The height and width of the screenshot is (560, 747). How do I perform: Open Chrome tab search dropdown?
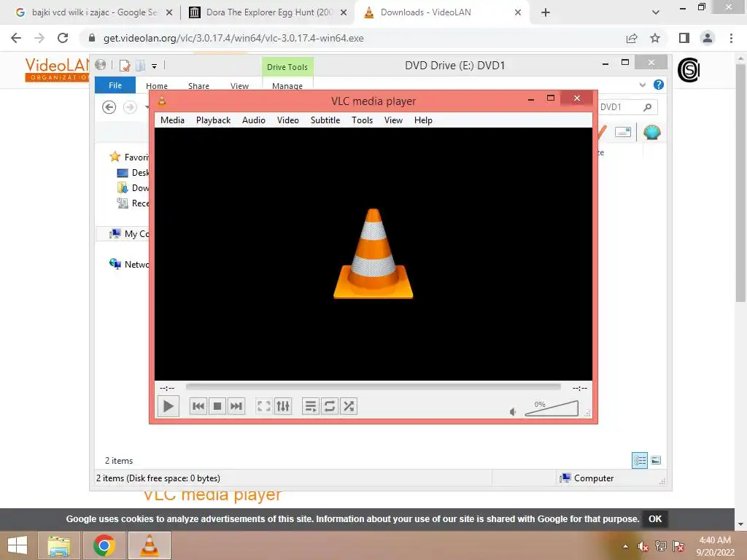coord(656,12)
